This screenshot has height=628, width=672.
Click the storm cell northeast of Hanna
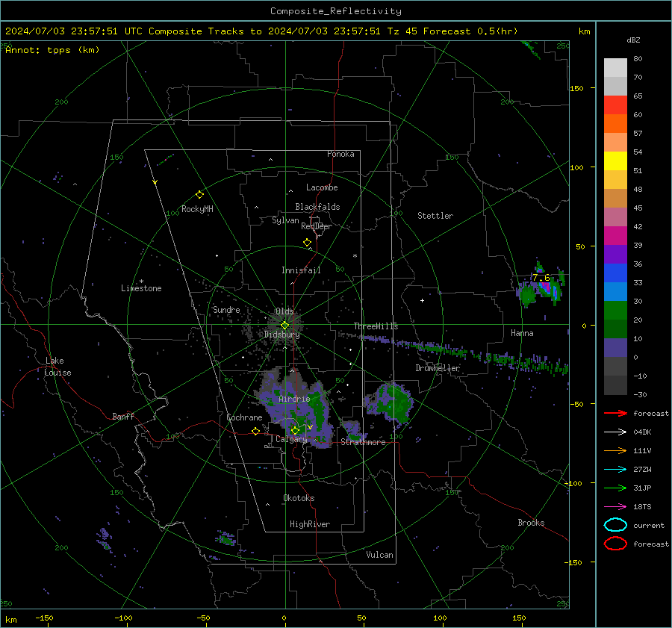(541, 285)
